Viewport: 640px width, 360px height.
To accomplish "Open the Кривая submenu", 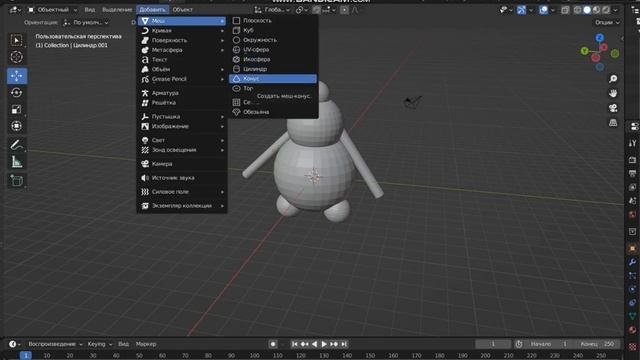I will click(182, 31).
